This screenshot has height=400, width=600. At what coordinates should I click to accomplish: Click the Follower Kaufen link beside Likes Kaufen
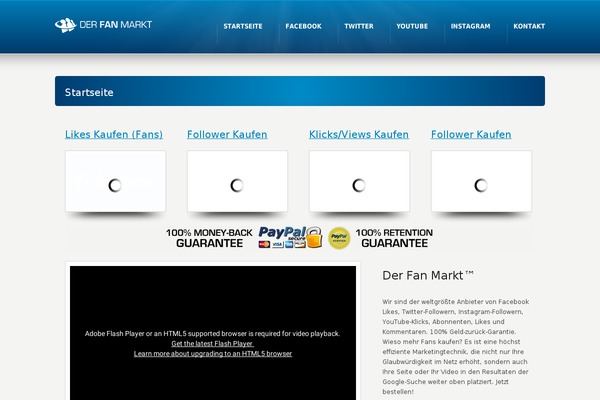[227, 134]
